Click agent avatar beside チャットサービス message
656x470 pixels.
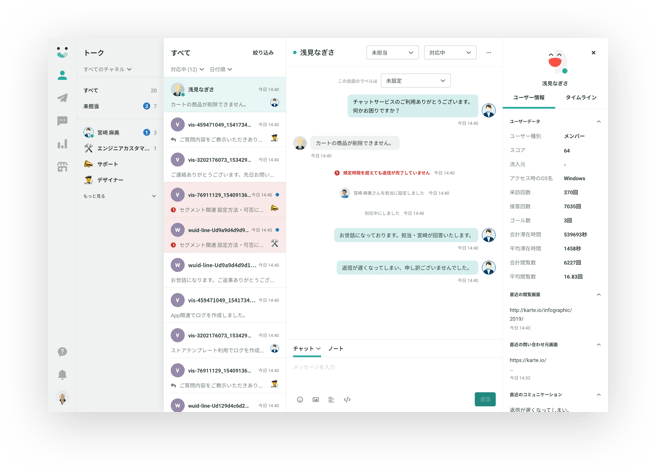489,110
